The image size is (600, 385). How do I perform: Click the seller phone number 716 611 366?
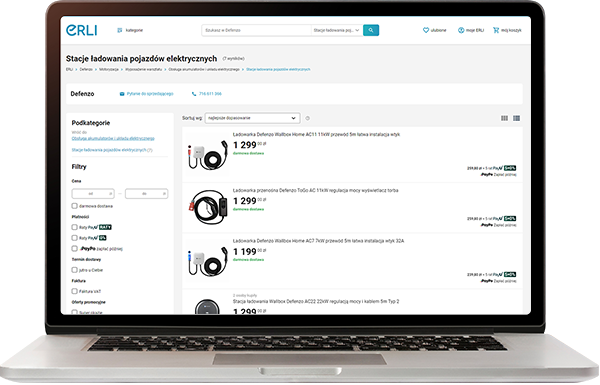tap(207, 94)
